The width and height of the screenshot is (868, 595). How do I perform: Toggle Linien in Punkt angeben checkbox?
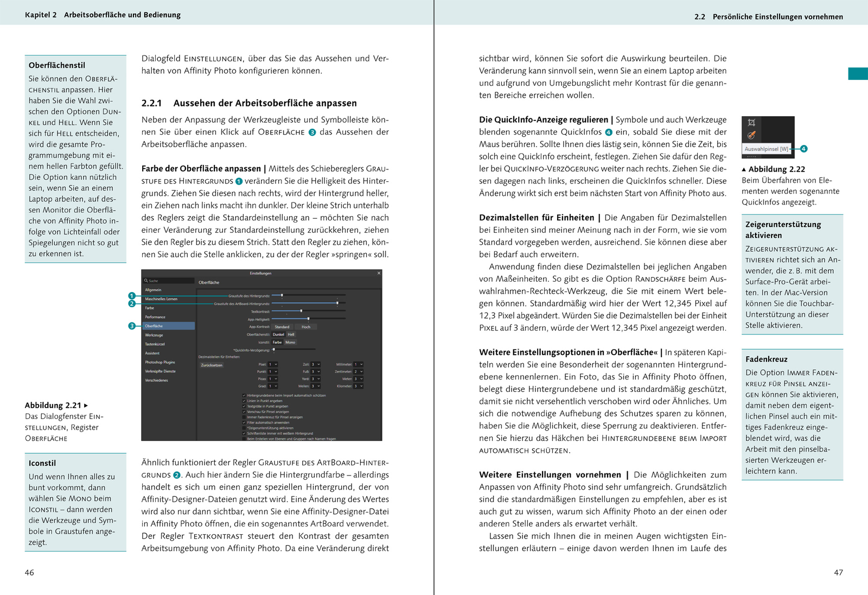[244, 401]
